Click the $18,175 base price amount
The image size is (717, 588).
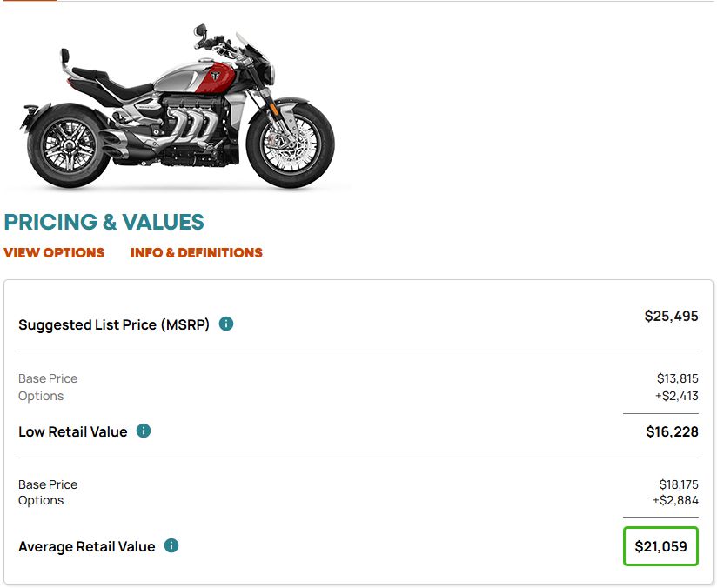678,484
